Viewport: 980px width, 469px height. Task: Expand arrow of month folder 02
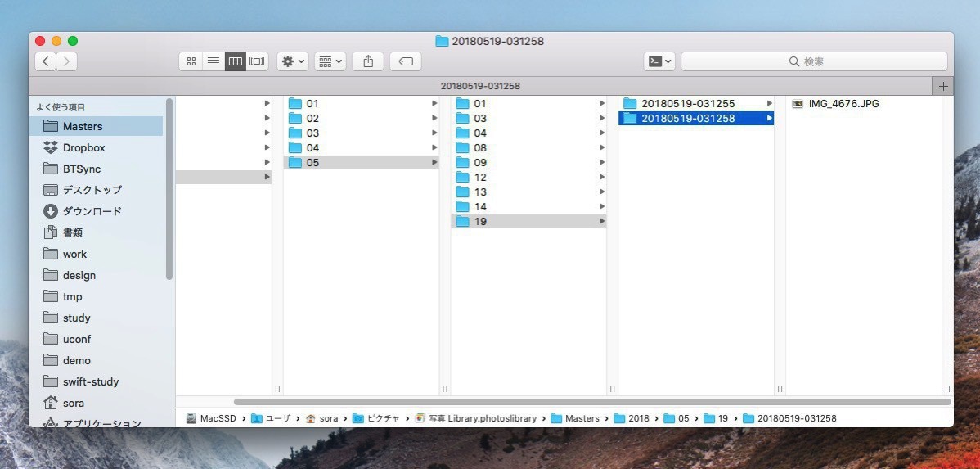[434, 118]
